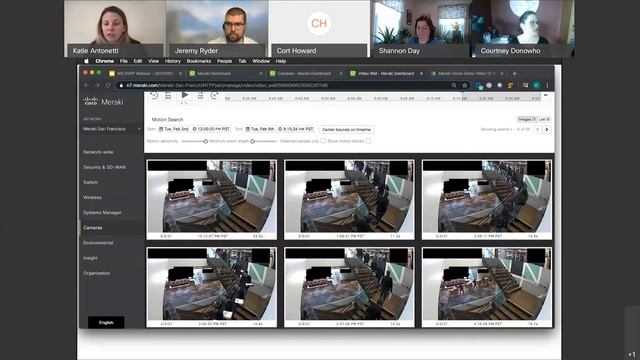Screen dimensions: 640x360
Task: Open the File menu
Action: click(124, 61)
